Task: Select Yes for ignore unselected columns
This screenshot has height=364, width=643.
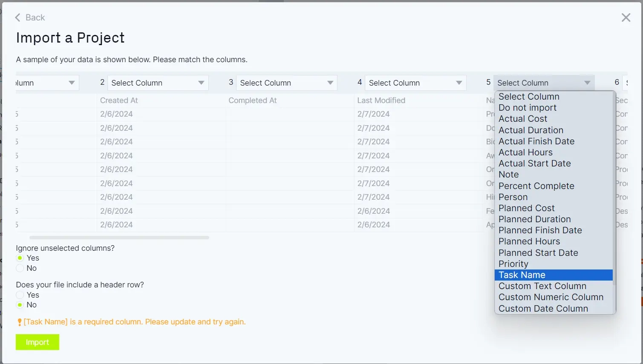Action: [x=20, y=258]
